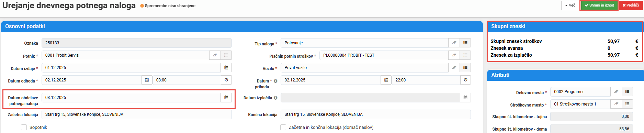Viewport: 644px width, 133px height.
Task: Clear the Plačnik potnih stroškov field
Action: click(454, 55)
